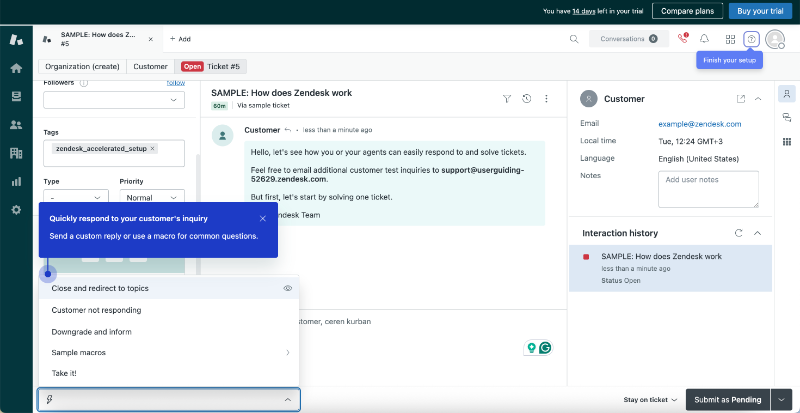Select Customer not responding macro
Viewport: 800px width, 413px height.
click(168, 310)
